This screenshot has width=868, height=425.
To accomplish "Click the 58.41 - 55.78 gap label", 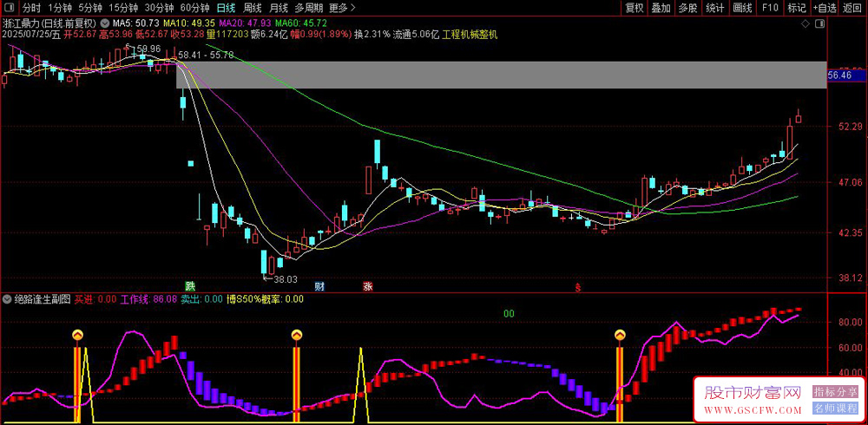I will [206, 55].
